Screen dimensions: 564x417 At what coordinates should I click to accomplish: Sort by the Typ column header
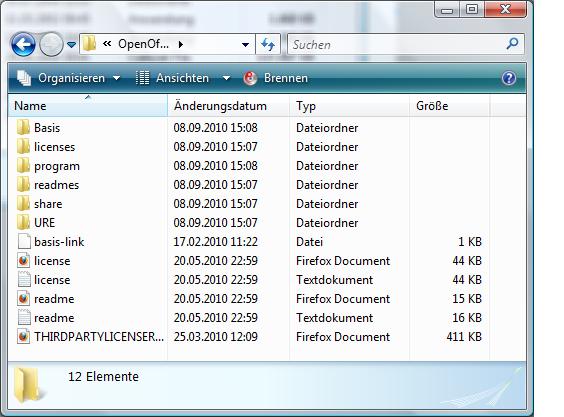[349, 106]
